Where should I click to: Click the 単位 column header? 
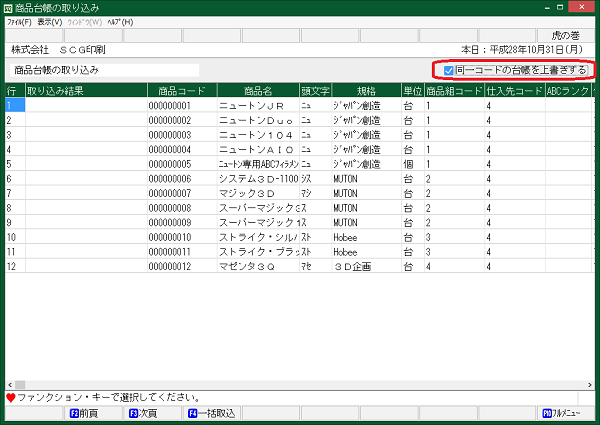click(413, 91)
